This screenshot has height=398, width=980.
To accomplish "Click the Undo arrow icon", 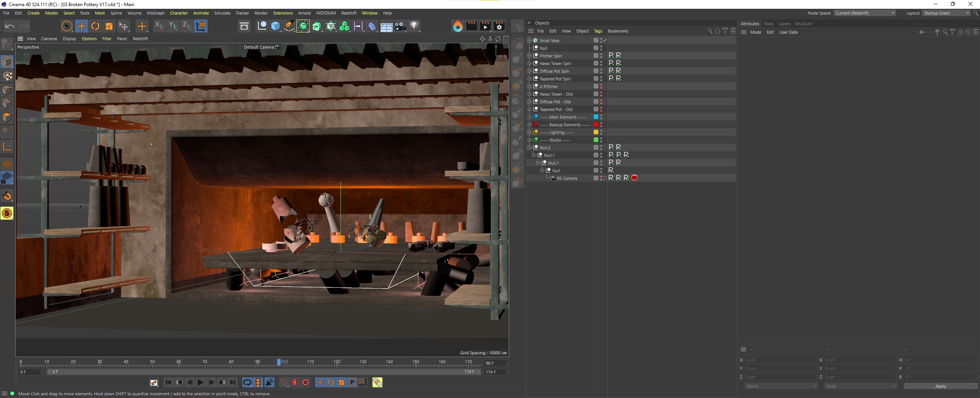I will 10,26.
